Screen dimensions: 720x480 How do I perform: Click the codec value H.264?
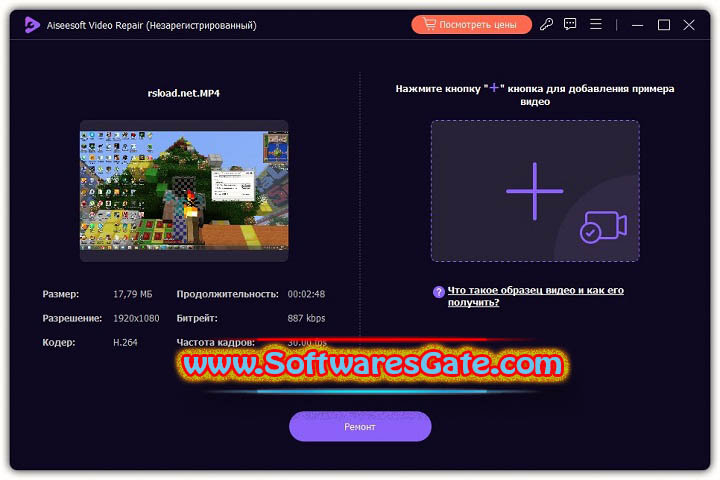[x=125, y=343]
